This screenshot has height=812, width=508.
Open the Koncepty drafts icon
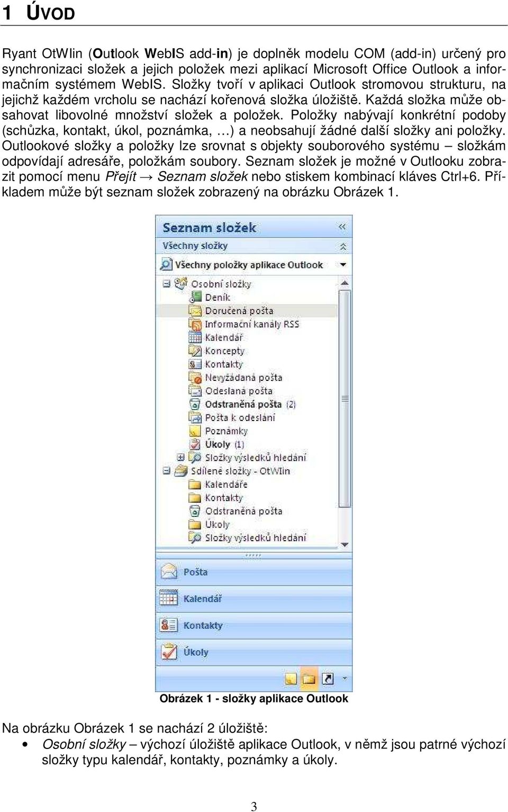195,351
